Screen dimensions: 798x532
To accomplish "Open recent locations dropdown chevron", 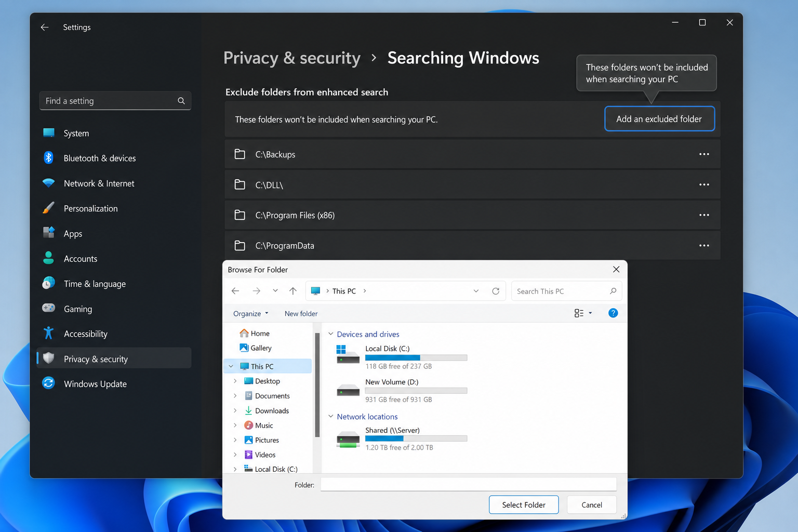I will [x=275, y=291].
